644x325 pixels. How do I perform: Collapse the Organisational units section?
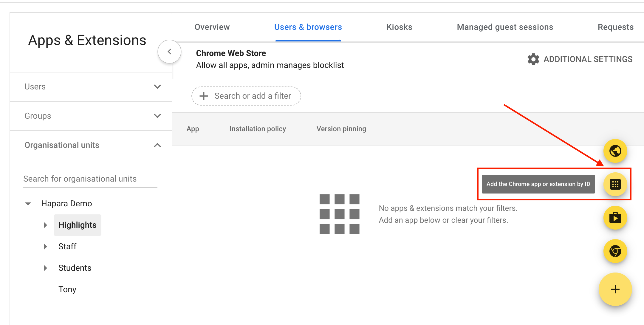pyautogui.click(x=157, y=145)
